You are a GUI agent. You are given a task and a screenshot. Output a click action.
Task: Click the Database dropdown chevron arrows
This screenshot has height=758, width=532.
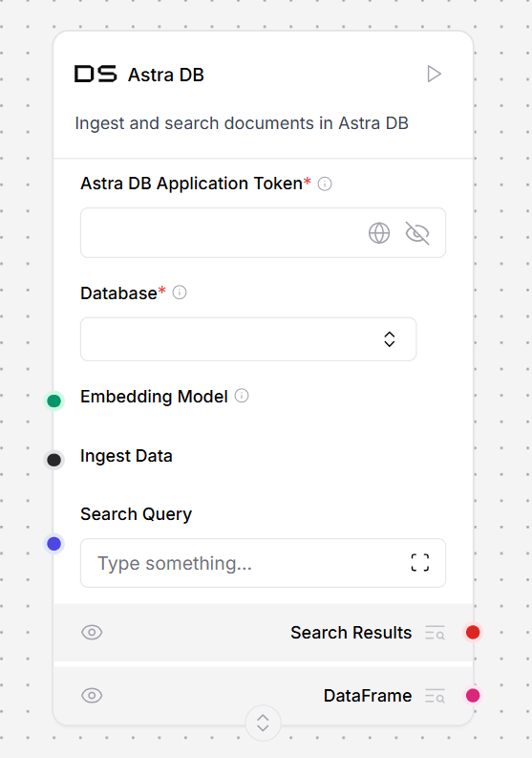[x=390, y=339]
